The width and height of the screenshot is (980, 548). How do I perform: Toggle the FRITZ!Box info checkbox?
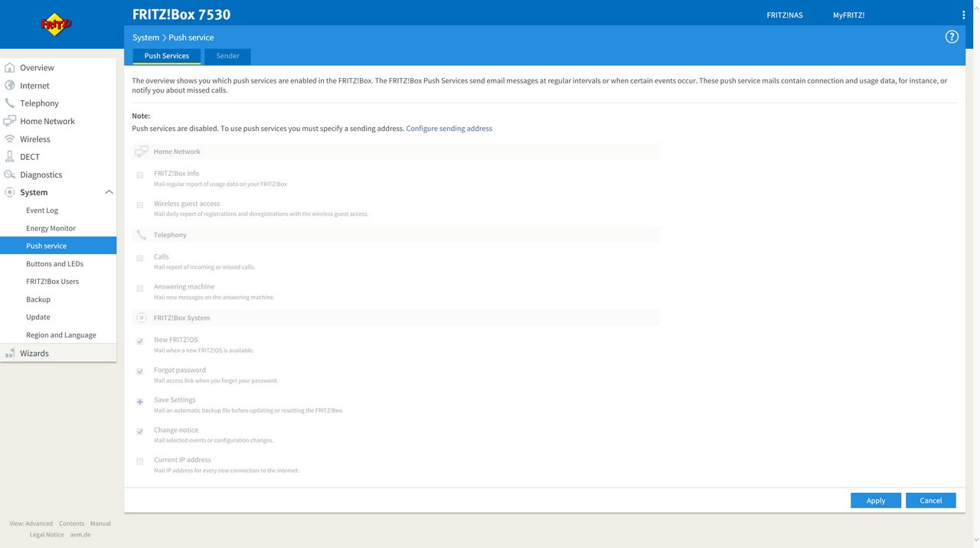(140, 175)
